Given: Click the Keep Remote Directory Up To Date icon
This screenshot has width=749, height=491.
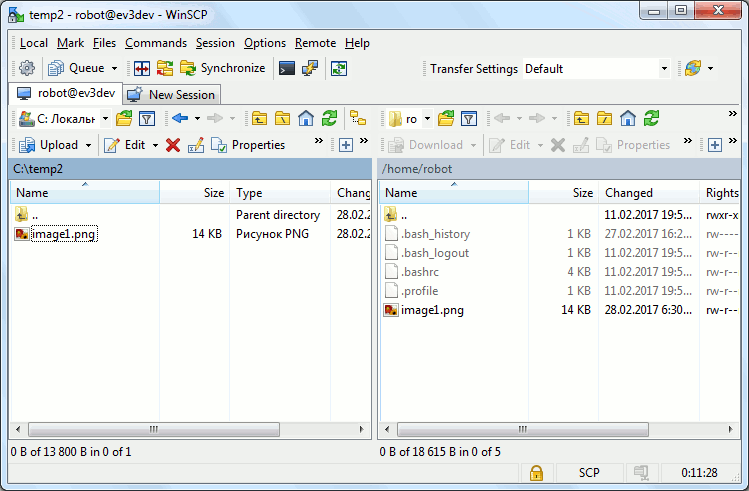Looking at the screenshot, I should coord(339,68).
